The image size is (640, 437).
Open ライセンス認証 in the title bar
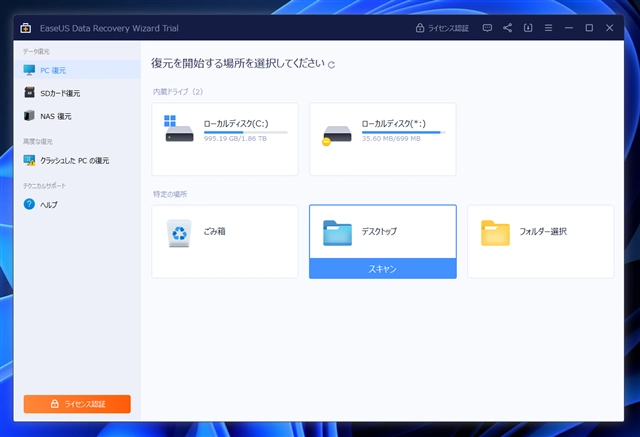pos(442,28)
